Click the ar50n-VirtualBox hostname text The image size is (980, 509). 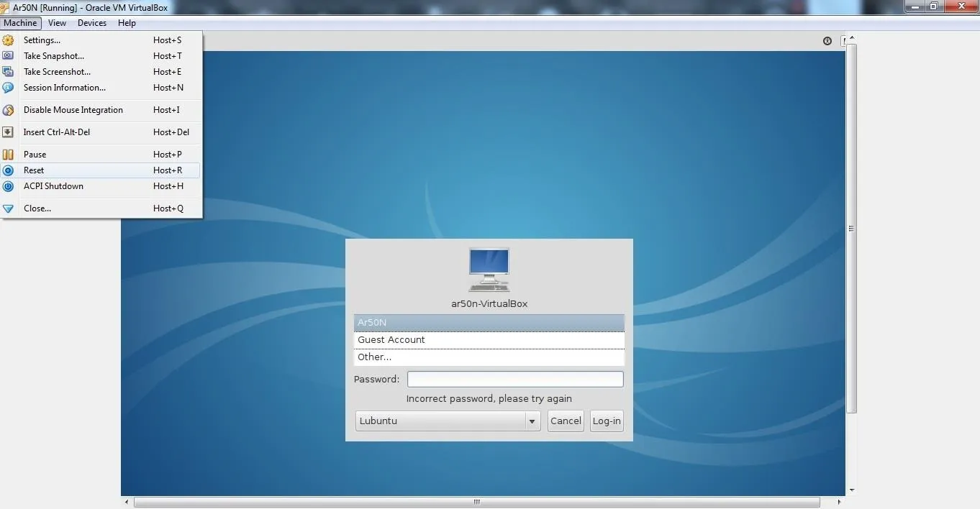[489, 304]
